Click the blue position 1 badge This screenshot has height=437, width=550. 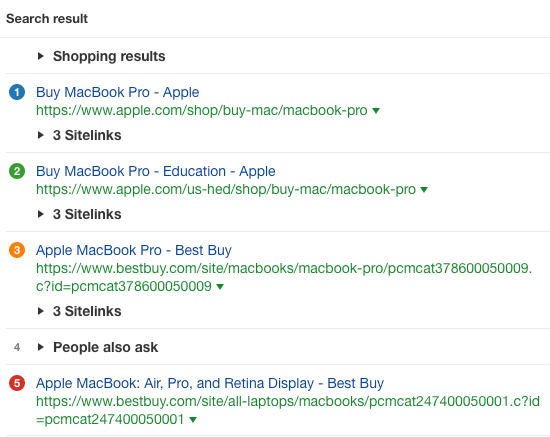pos(17,92)
